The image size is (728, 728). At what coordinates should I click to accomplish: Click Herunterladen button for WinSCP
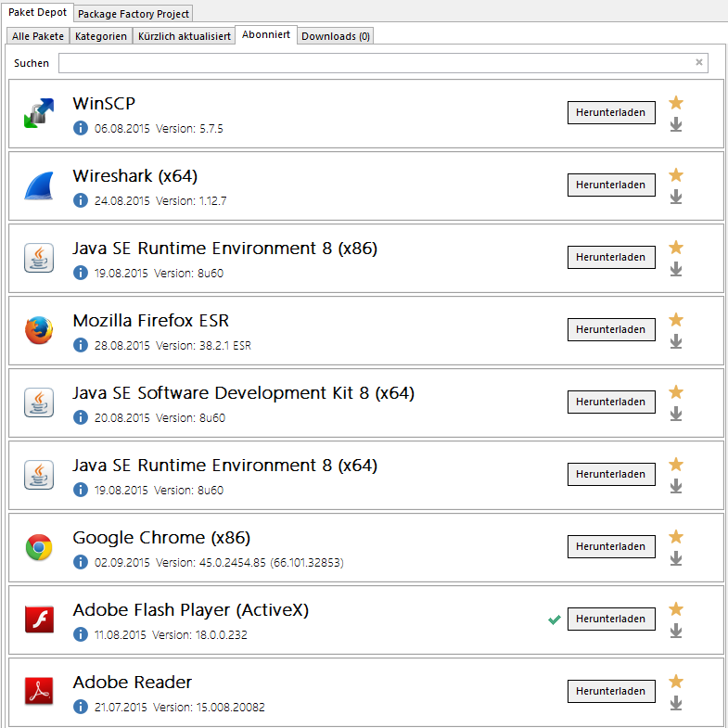point(611,112)
